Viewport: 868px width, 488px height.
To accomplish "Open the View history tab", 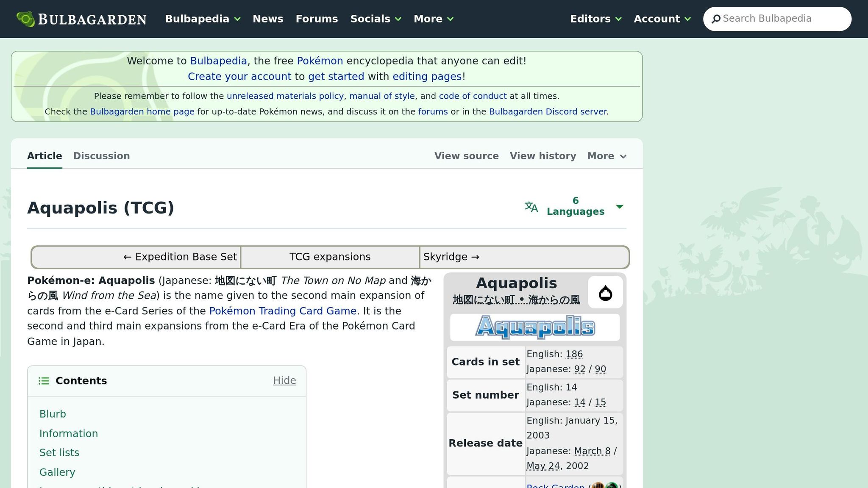I will (543, 156).
